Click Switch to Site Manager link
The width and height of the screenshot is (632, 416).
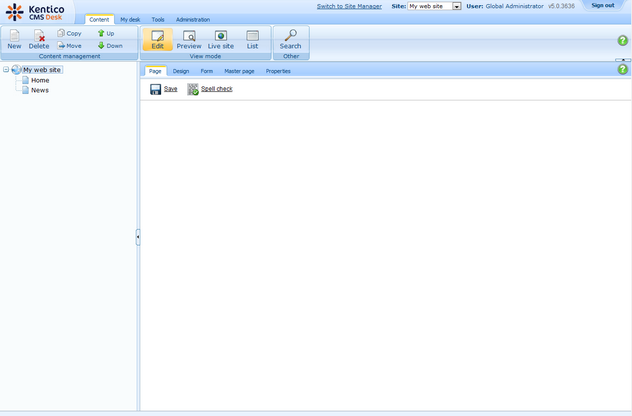349,6
